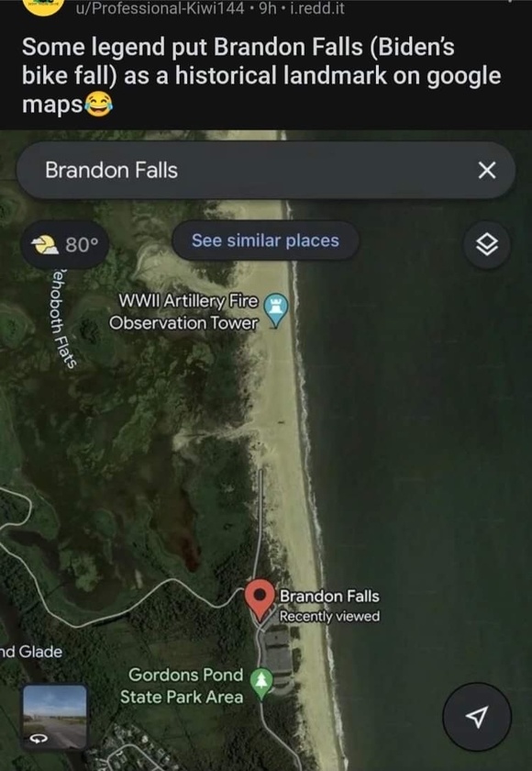This screenshot has height=771, width=532.
Task: Open the Brandon Falls place label
Action: click(329, 596)
